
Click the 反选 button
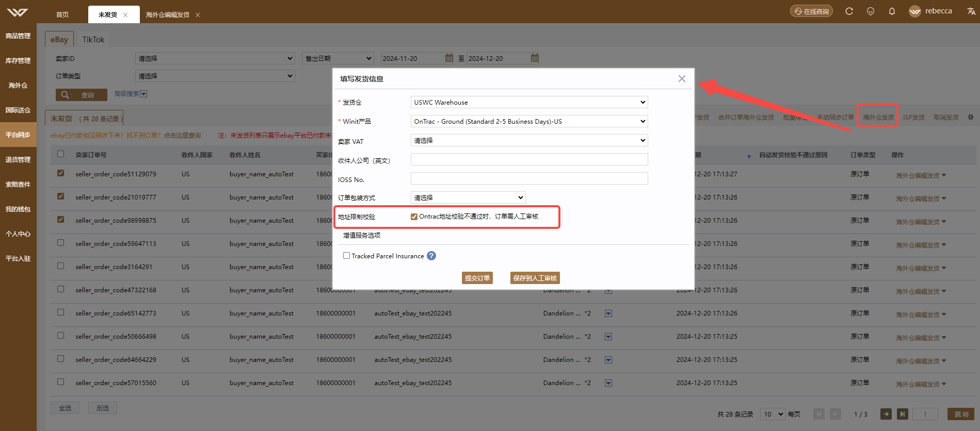pos(103,408)
